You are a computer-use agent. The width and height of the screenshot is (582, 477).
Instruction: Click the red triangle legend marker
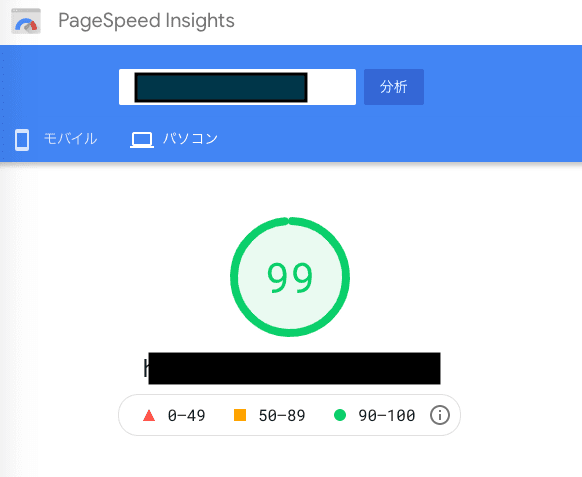tap(149, 415)
